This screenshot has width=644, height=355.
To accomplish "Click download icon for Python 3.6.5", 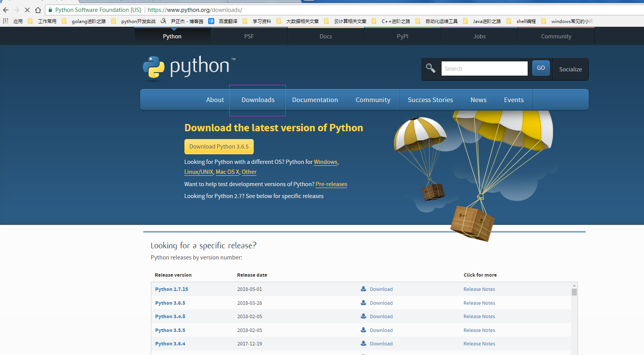I will 363,303.
